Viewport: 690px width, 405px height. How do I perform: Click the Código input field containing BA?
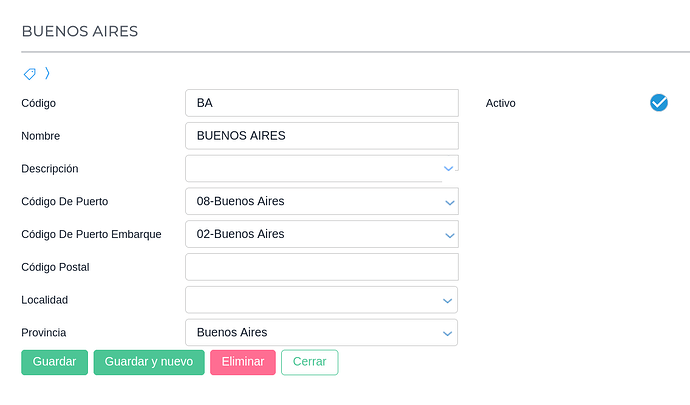coord(321,103)
